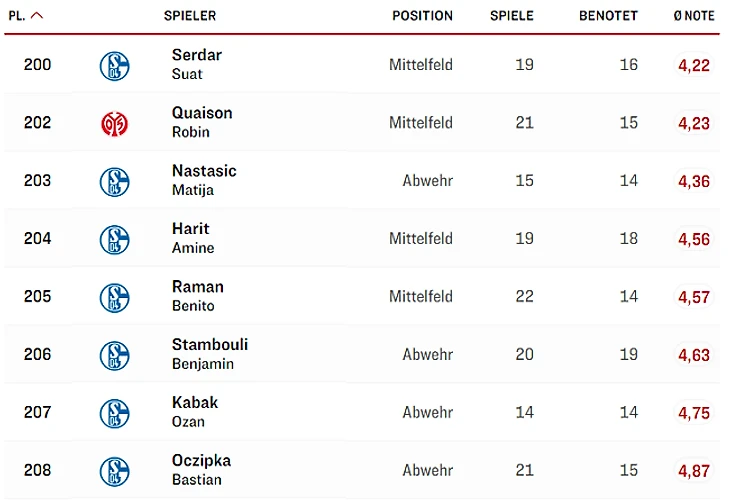Click the Schalke crest next to Harit

[115, 240]
